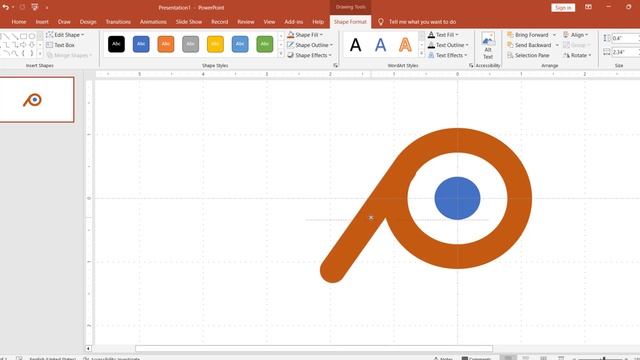Screen dimensions: 640x360
Task: Open the WordArt Styles dialog launcher
Action: pos(471,65)
